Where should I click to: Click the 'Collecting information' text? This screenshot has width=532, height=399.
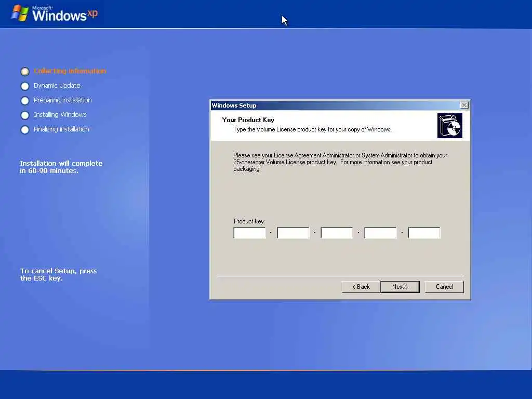(x=70, y=71)
